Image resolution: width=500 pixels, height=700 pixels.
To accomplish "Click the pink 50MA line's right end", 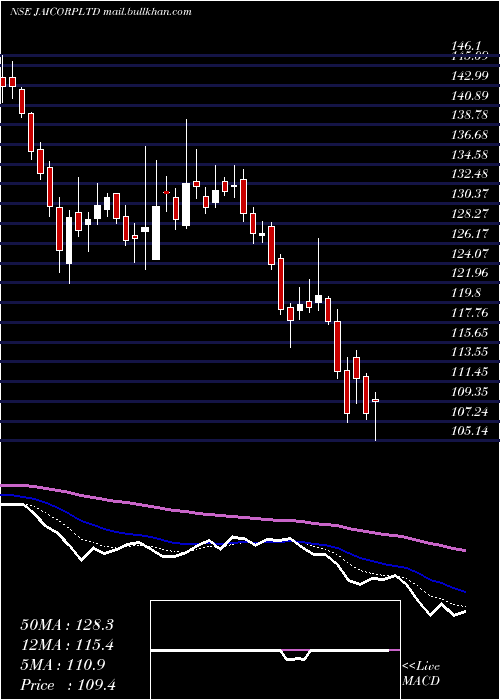I will pos(464,551).
